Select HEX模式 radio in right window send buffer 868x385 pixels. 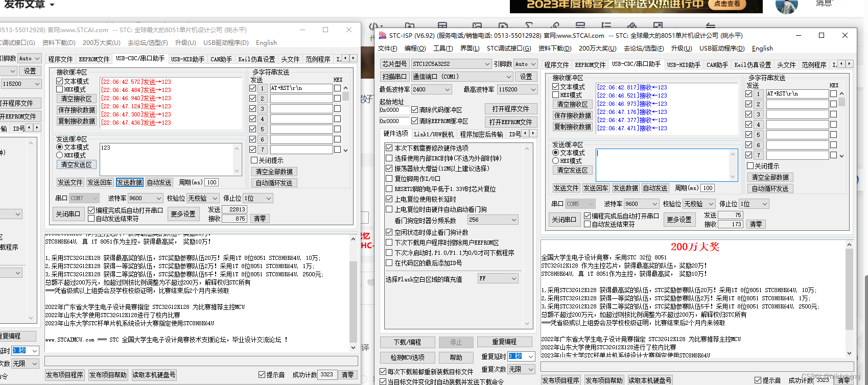tap(555, 161)
